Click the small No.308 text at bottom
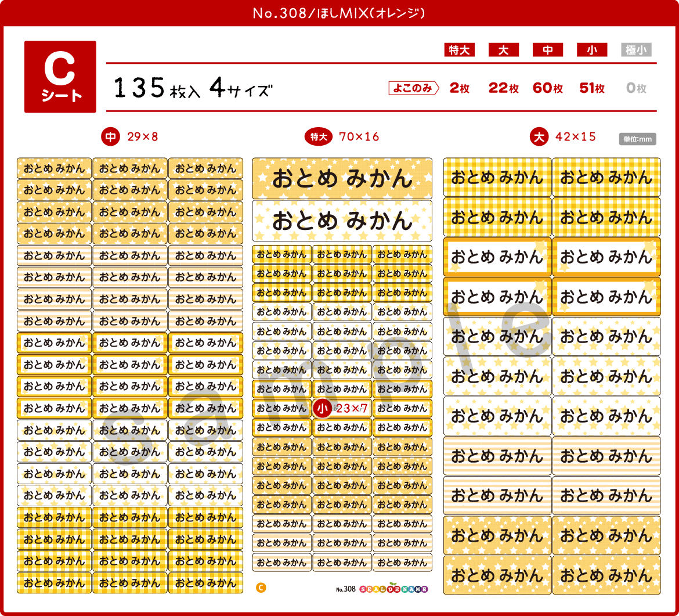Image resolution: width=679 pixels, height=616 pixels. point(345,589)
